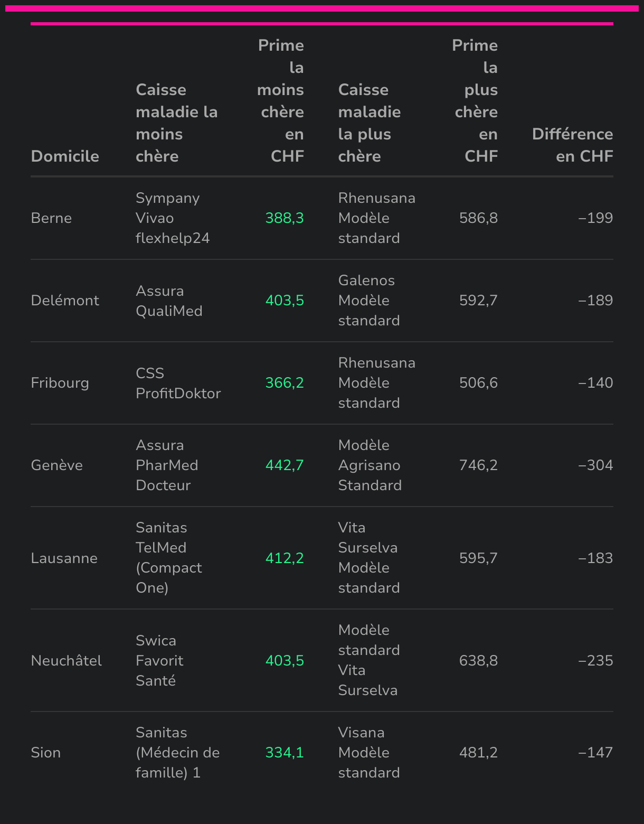
Task: Click the green 334,1 premium value
Action: [285, 753]
